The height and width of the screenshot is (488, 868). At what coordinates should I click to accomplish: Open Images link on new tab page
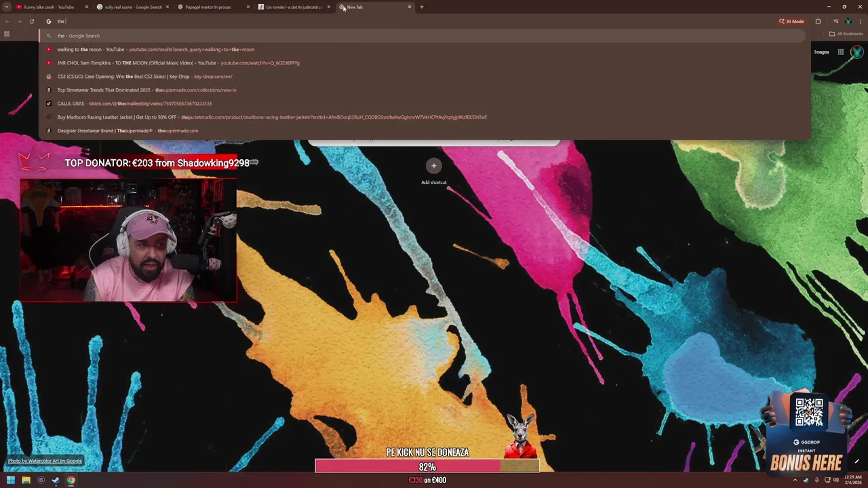coord(821,52)
